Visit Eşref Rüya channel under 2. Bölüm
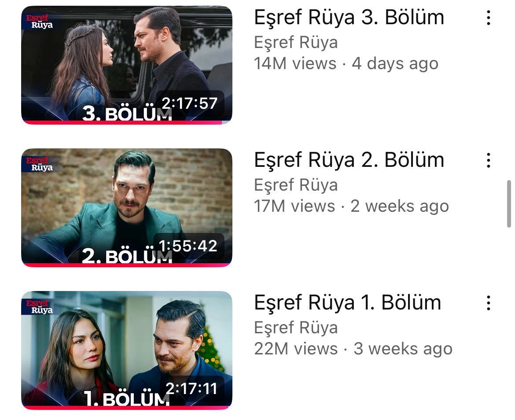This screenshot has height=420, width=515. pyautogui.click(x=296, y=185)
